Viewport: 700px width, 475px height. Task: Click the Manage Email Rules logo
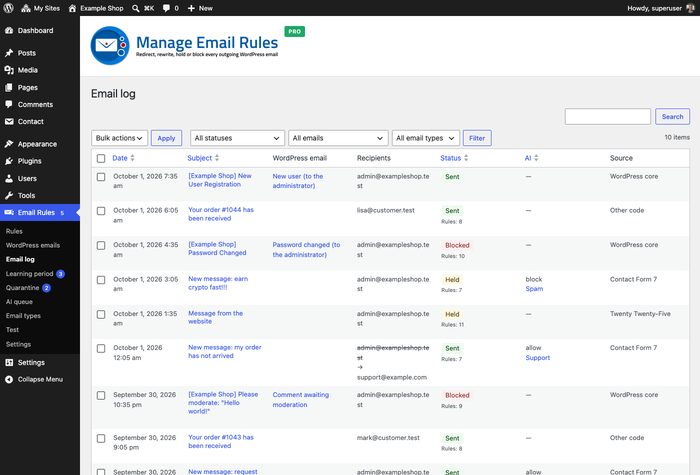click(110, 46)
